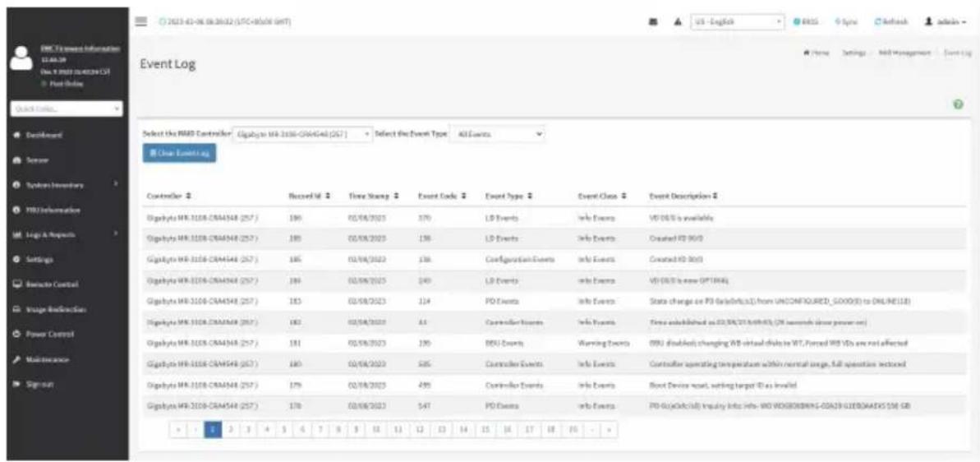Sort table by Event Description column
The height and width of the screenshot is (462, 980).
tap(683, 196)
